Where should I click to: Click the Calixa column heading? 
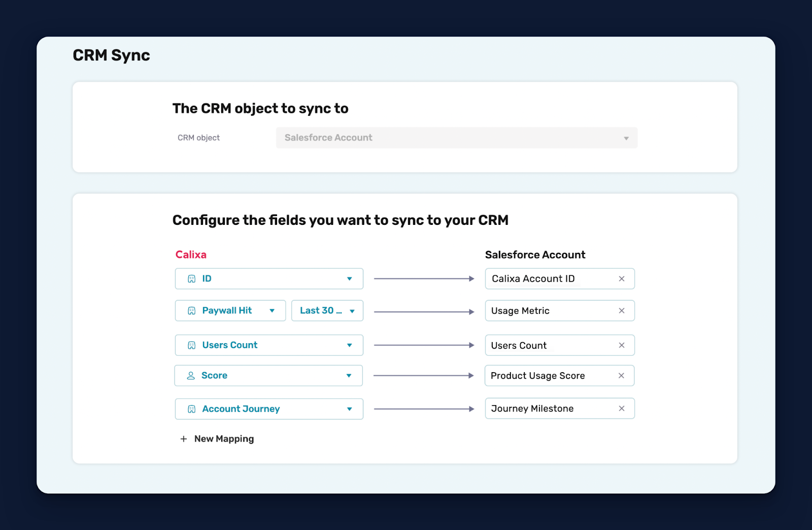click(191, 255)
